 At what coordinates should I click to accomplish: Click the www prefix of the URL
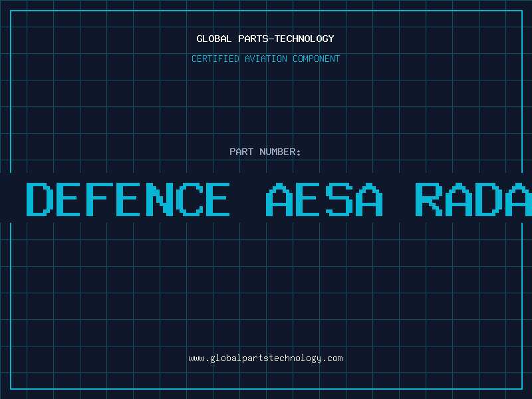pyautogui.click(x=196, y=358)
